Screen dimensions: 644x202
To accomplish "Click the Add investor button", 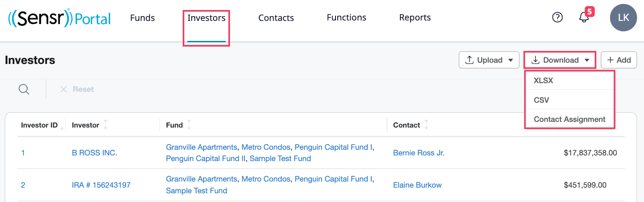I will pos(619,60).
